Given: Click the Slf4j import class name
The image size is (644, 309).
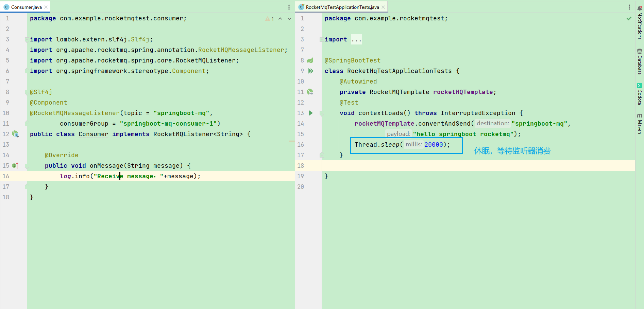Looking at the screenshot, I should tap(140, 39).
